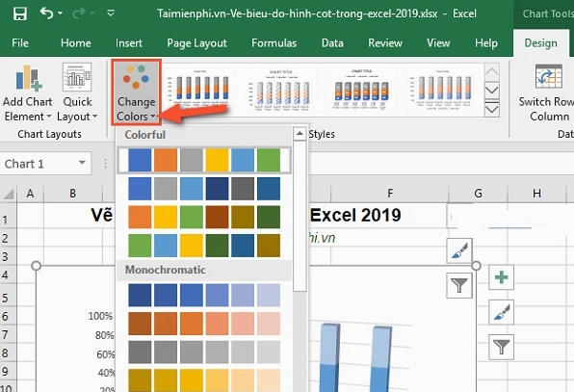Select Colorful palette row starting orange, yellow

[204, 217]
